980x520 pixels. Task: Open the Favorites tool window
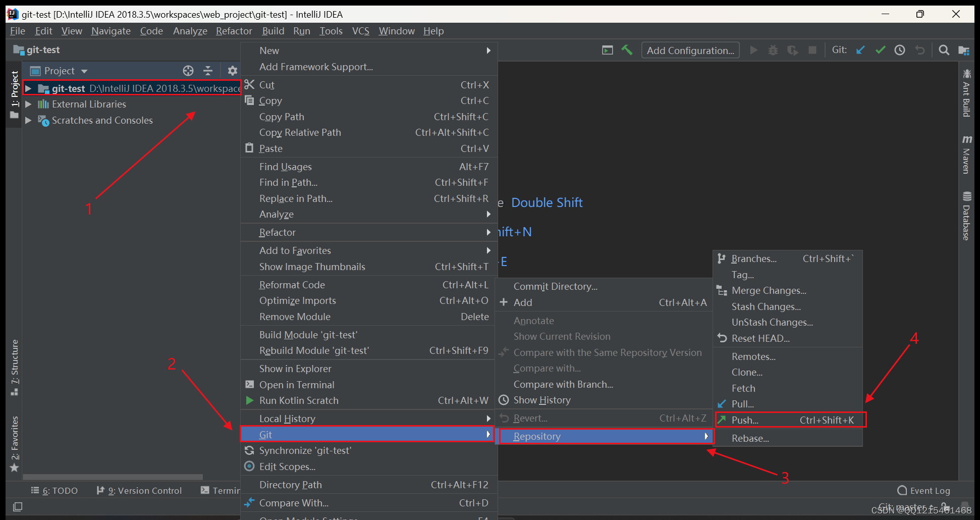[x=15, y=444]
